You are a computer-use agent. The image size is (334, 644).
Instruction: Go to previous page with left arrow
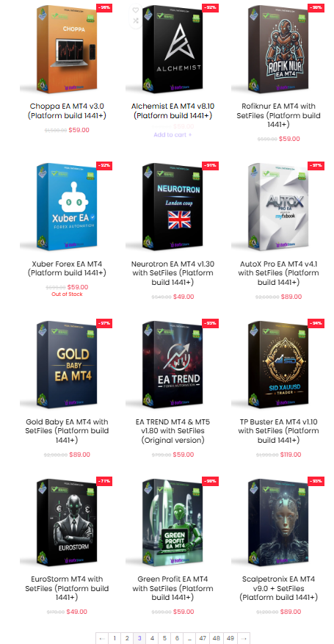(x=102, y=638)
